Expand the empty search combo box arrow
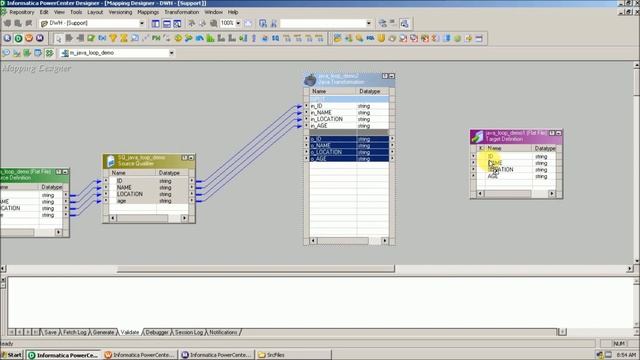Image resolution: width=640 pixels, height=360 pixels. (369, 23)
